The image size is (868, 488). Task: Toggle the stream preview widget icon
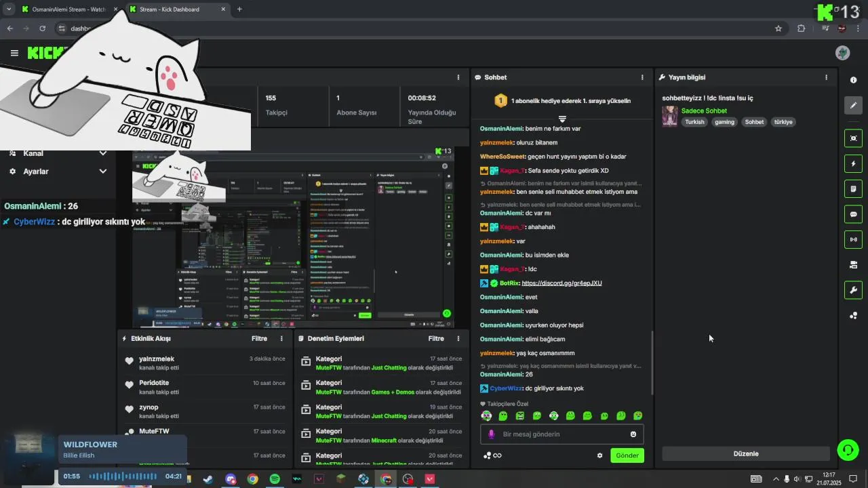[x=853, y=138]
